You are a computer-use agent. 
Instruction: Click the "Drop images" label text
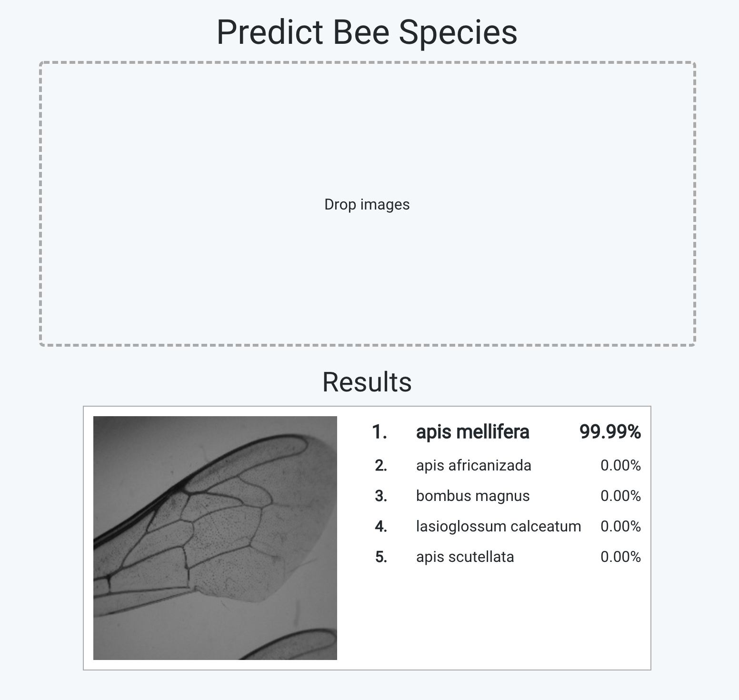[x=367, y=204]
